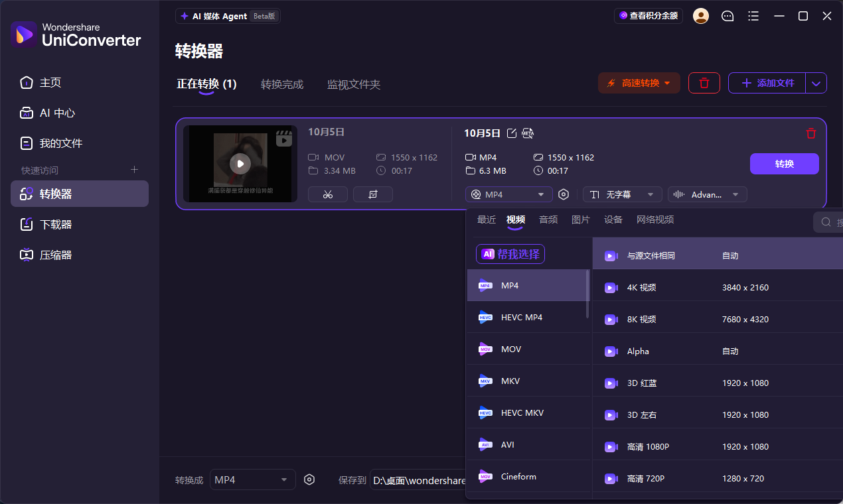Expand the 无字幕 subtitle dropdown
This screenshot has width=843, height=504.
pyautogui.click(x=623, y=194)
